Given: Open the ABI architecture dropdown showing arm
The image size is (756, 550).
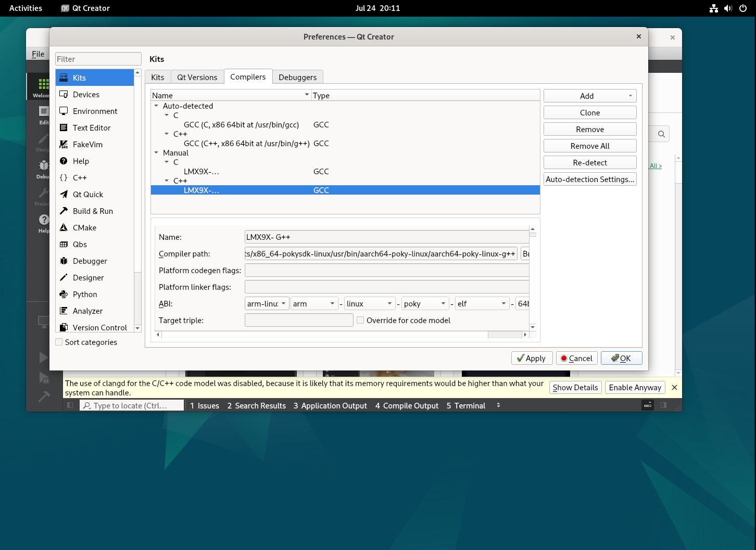Looking at the screenshot, I should tap(315, 303).
